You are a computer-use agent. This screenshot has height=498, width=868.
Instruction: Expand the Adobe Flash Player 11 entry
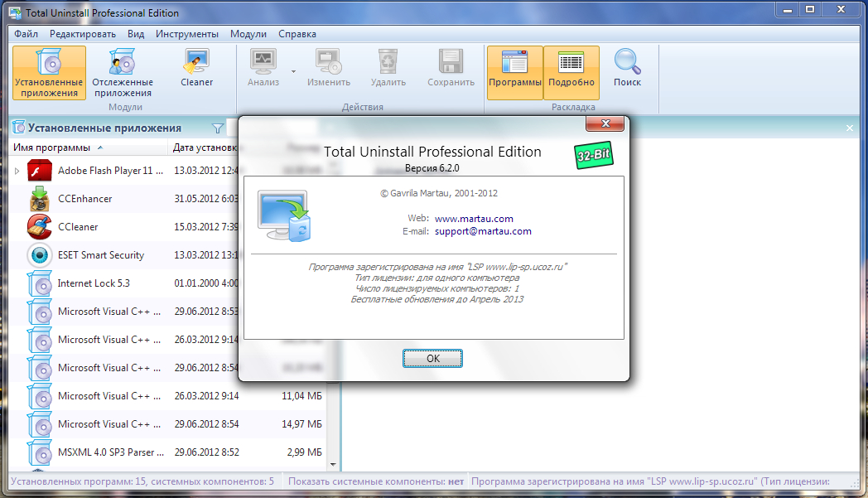(17, 172)
